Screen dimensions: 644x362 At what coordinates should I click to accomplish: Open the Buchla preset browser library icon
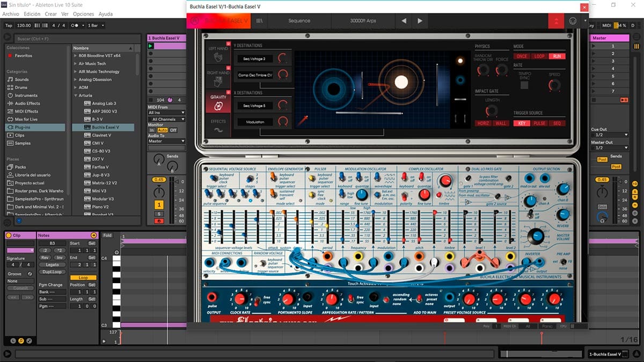click(260, 21)
